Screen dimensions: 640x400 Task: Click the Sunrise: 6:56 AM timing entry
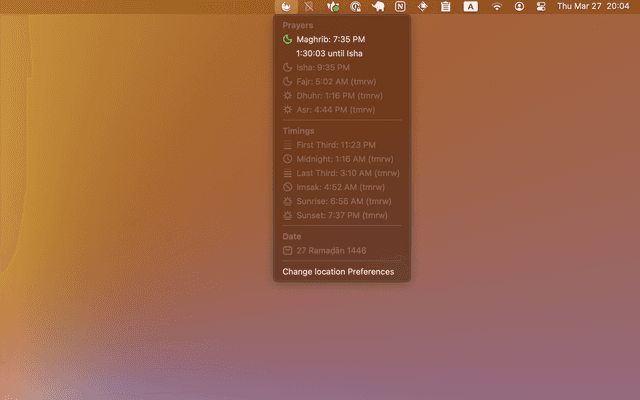click(x=335, y=201)
